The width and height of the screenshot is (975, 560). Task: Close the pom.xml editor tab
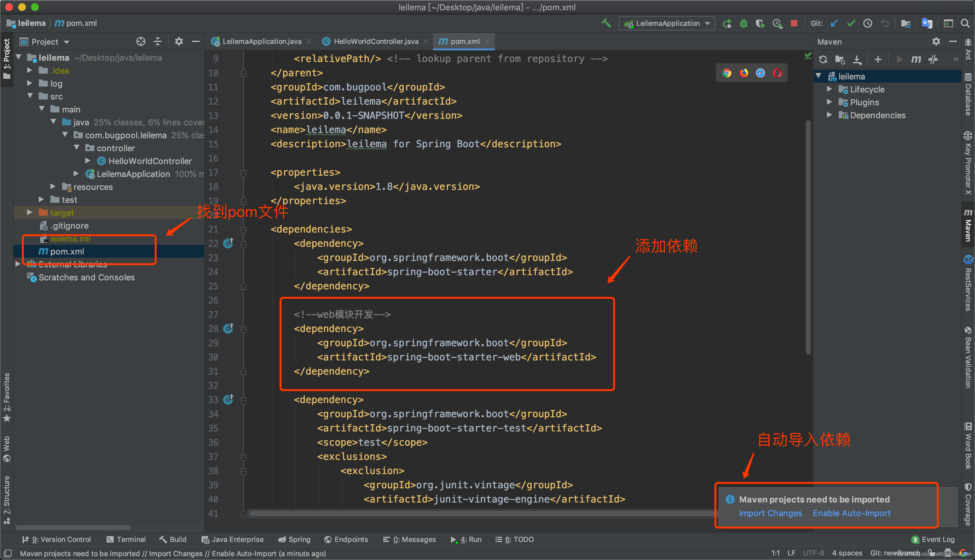(x=487, y=42)
